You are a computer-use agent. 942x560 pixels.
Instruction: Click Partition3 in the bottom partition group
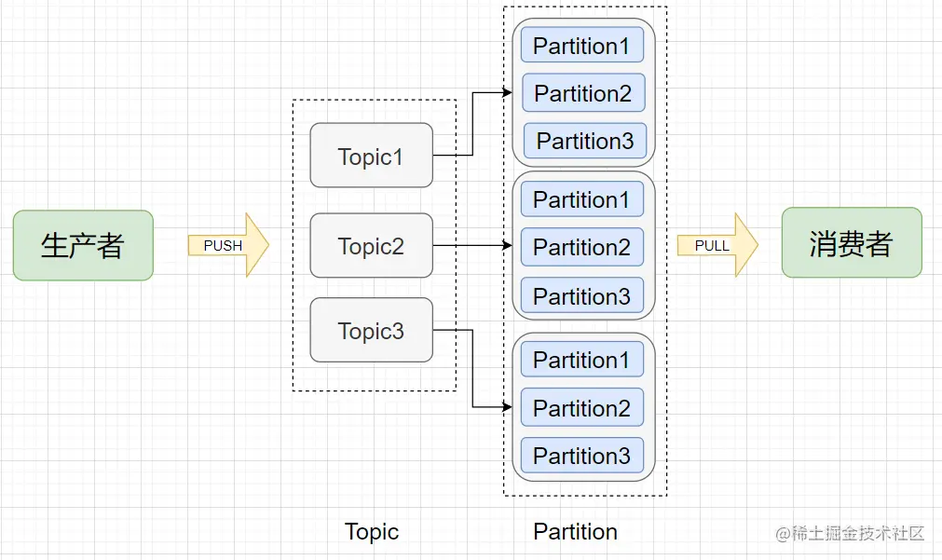pos(581,456)
